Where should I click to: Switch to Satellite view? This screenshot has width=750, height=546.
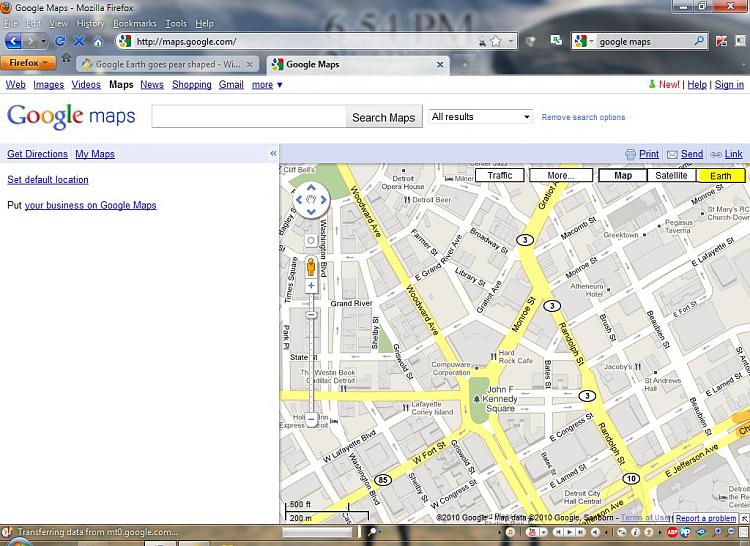coord(671,175)
